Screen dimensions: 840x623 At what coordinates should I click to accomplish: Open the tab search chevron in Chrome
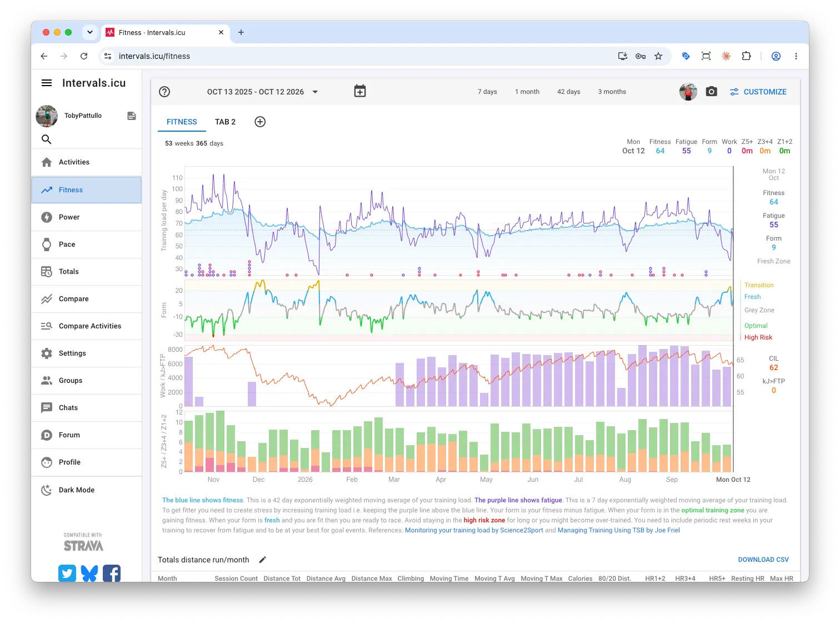click(90, 32)
